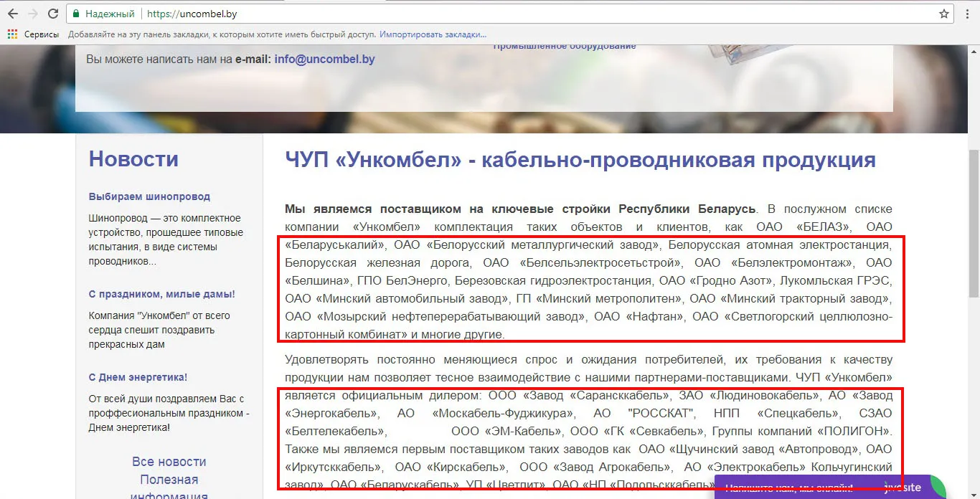
Task: Click the Новости sidebar heading
Action: pyautogui.click(x=133, y=159)
